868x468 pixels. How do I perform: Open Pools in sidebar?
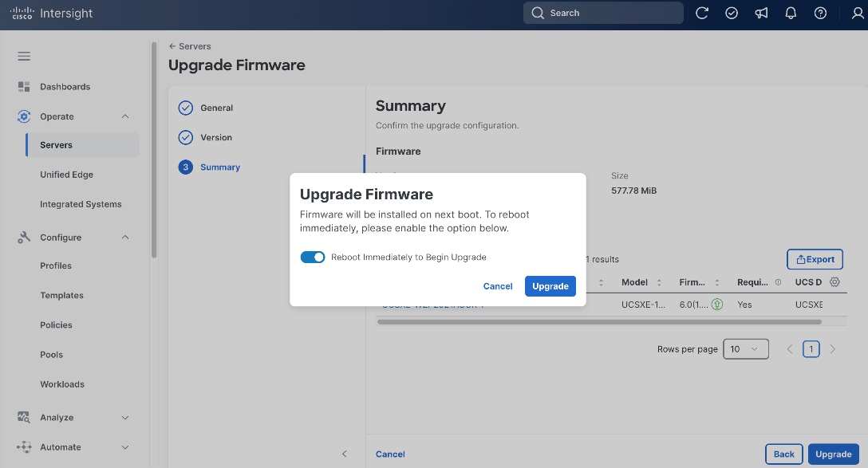(52, 355)
